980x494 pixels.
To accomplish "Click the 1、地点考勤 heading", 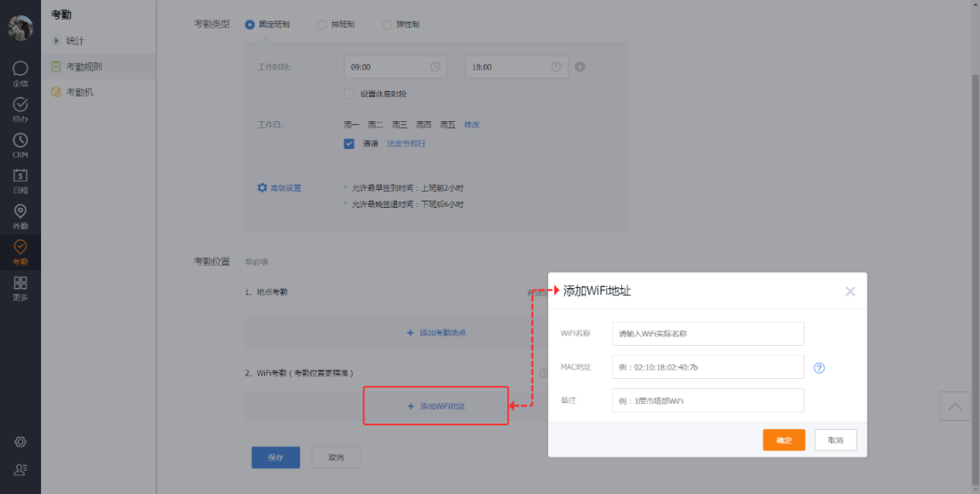I will 266,292.
